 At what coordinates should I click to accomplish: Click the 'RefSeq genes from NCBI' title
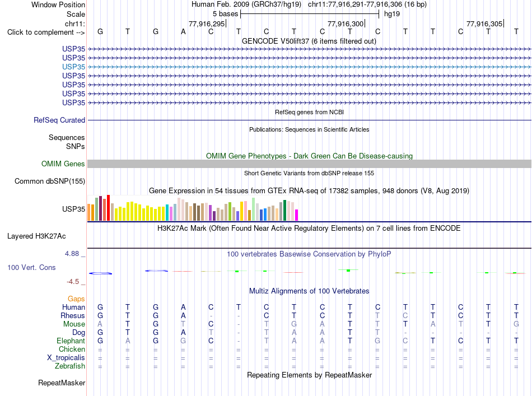pyautogui.click(x=309, y=112)
